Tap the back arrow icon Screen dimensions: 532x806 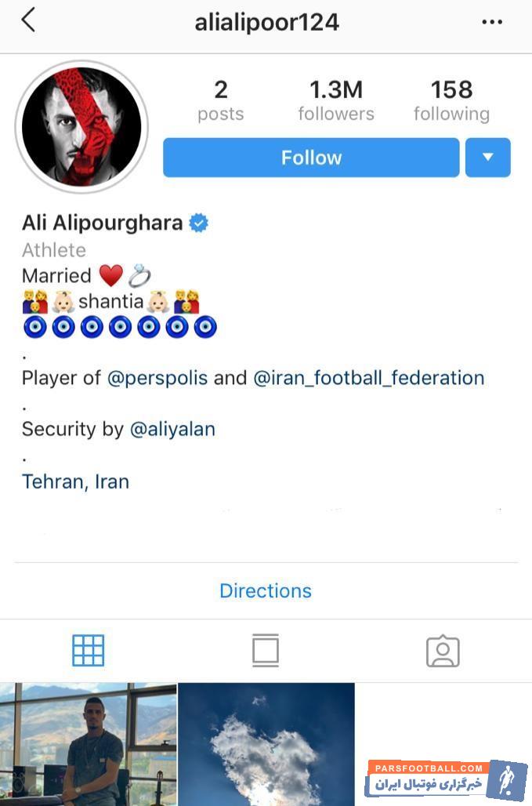[28, 20]
